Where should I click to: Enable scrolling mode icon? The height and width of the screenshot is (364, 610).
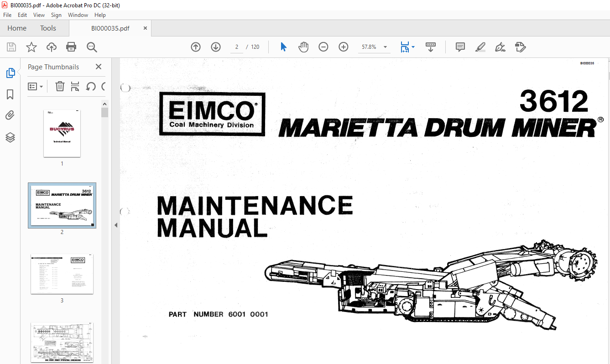click(x=431, y=47)
